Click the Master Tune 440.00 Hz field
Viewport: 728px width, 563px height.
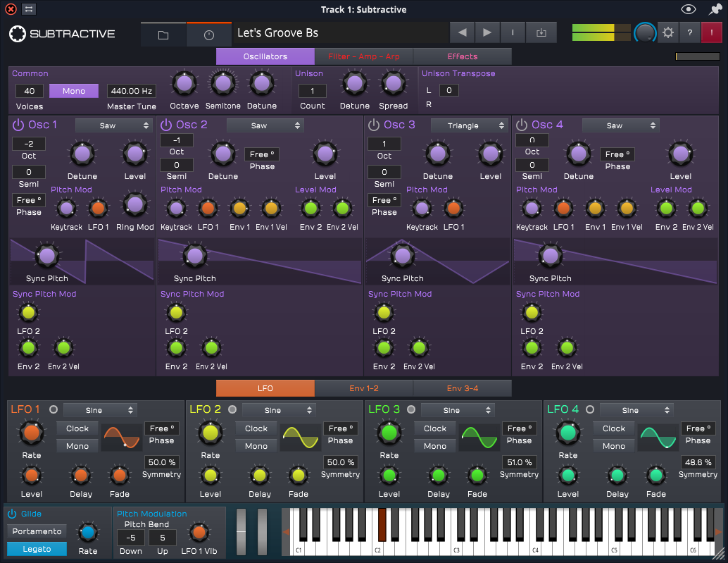132,91
